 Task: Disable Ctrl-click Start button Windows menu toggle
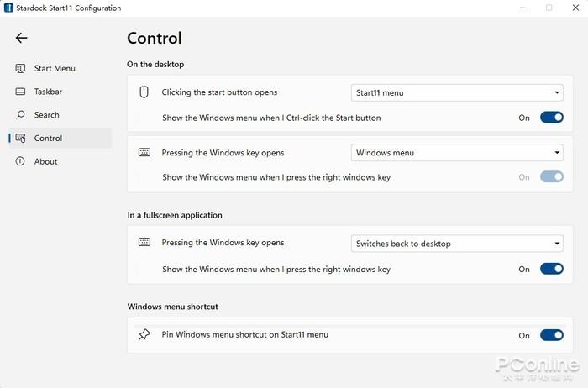(x=551, y=118)
